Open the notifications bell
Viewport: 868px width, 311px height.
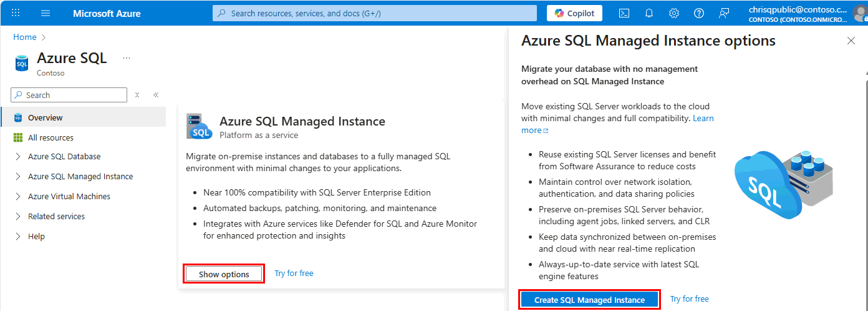pos(649,13)
